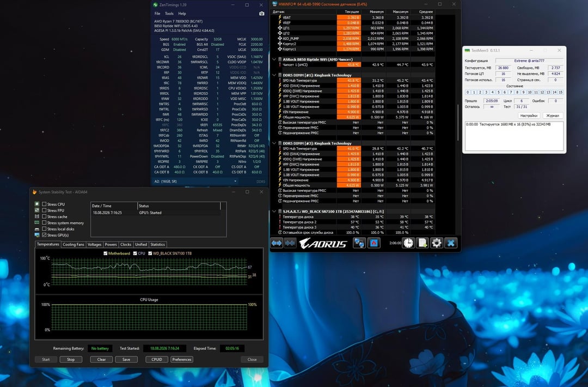Switch to Statistics tab

(157, 244)
